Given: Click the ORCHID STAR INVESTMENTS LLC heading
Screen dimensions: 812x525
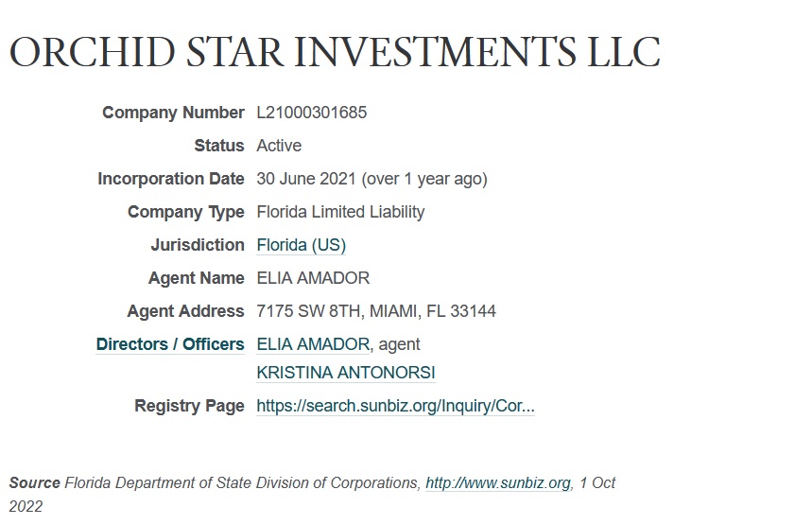Looking at the screenshot, I should (335, 52).
